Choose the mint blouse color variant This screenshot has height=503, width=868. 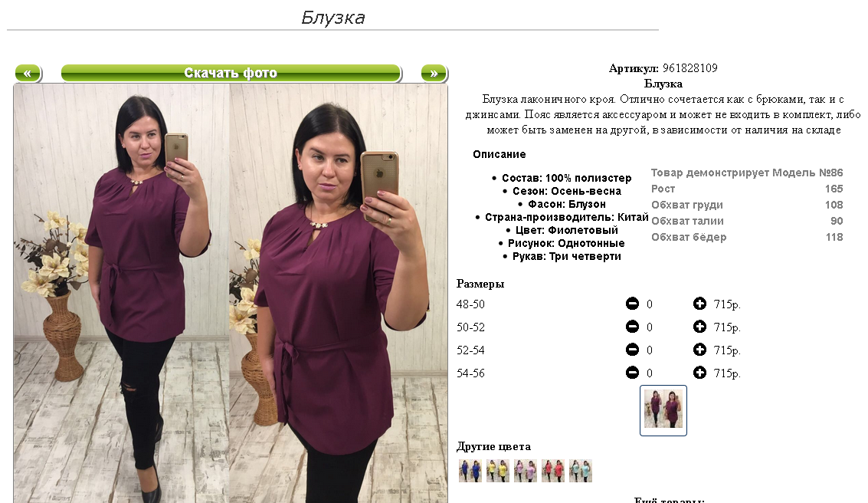click(581, 471)
